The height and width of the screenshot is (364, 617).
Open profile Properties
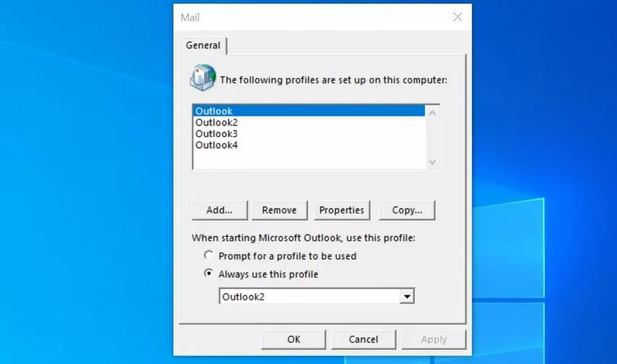pyautogui.click(x=342, y=210)
